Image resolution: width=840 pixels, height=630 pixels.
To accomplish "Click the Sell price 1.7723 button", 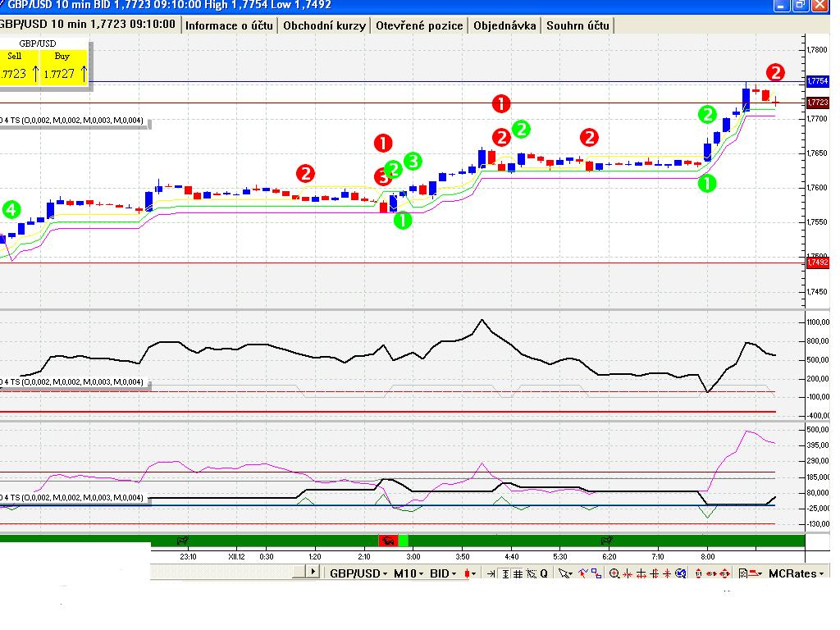I will pyautogui.click(x=20, y=67).
